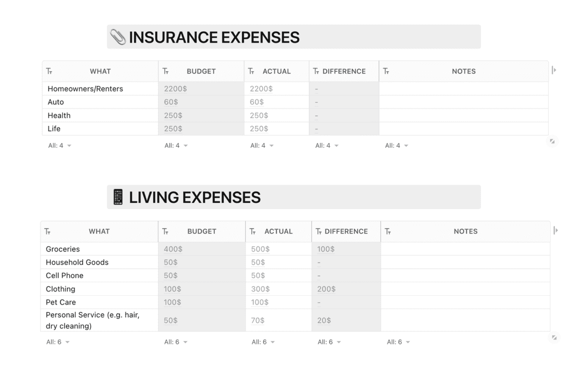Screen dimensions: 588x380
Task: Open All: 4 dropdown under Insurance ACTUAL
Action: (x=262, y=145)
